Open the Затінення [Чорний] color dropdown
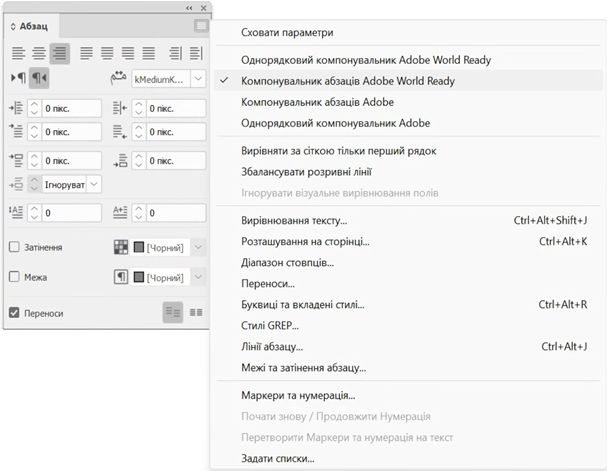Screen dimensions: 607x471 (198, 247)
